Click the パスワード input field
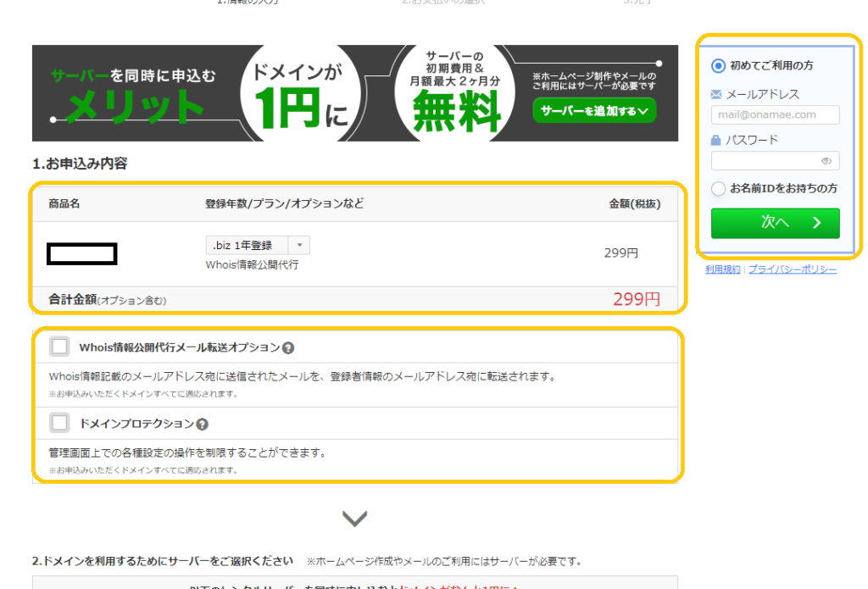The height and width of the screenshot is (589, 868). (x=775, y=161)
